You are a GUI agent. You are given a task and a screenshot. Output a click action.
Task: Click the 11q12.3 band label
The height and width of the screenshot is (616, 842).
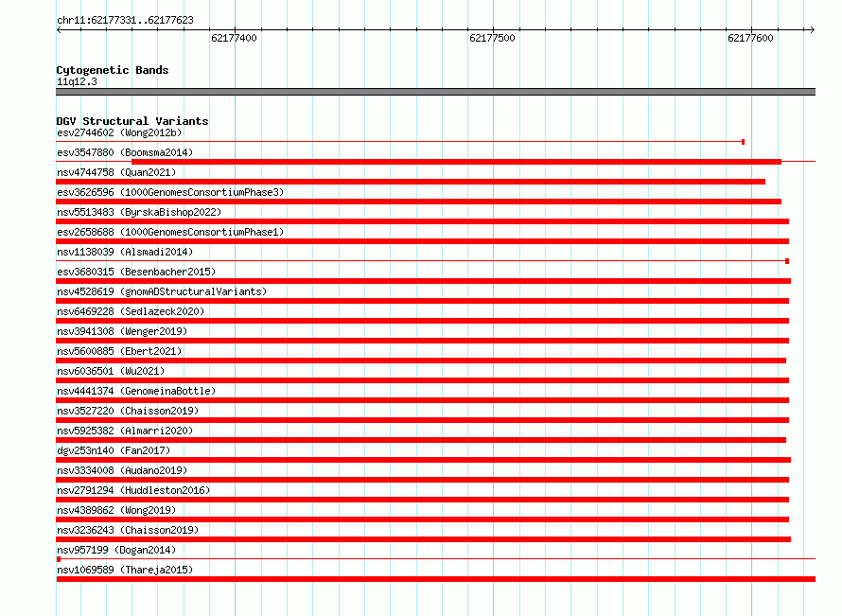point(77,81)
